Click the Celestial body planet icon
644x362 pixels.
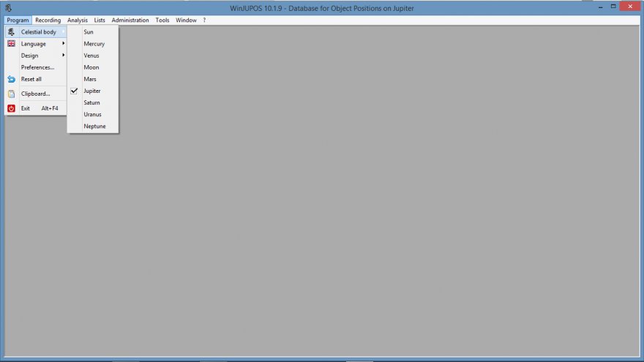[x=11, y=31]
